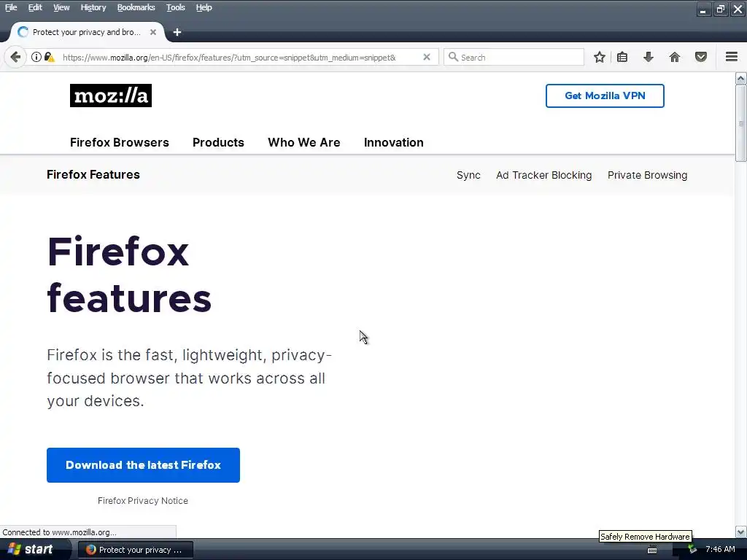Viewport: 747px width, 560px height.
Task: Stop loading with the X in address bar
Action: [x=427, y=57]
